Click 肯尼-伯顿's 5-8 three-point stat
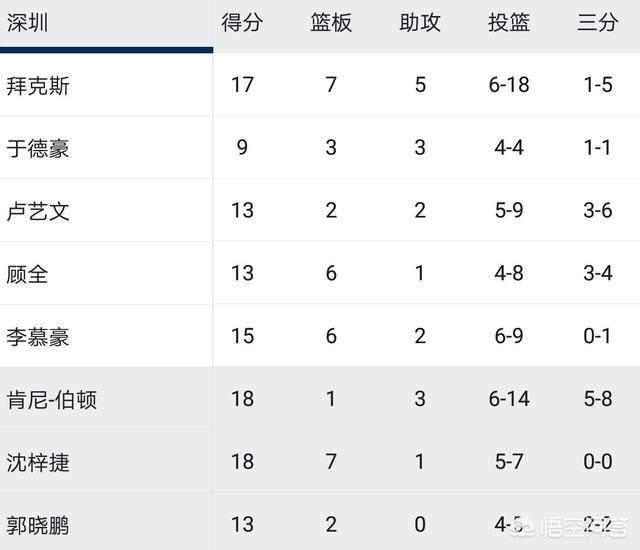Viewport: 640px width, 550px height. coord(598,399)
